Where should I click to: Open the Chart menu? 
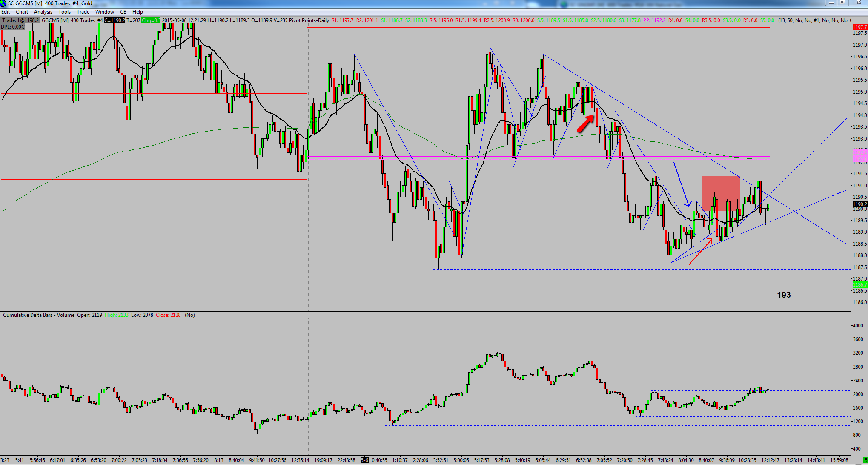click(x=22, y=12)
